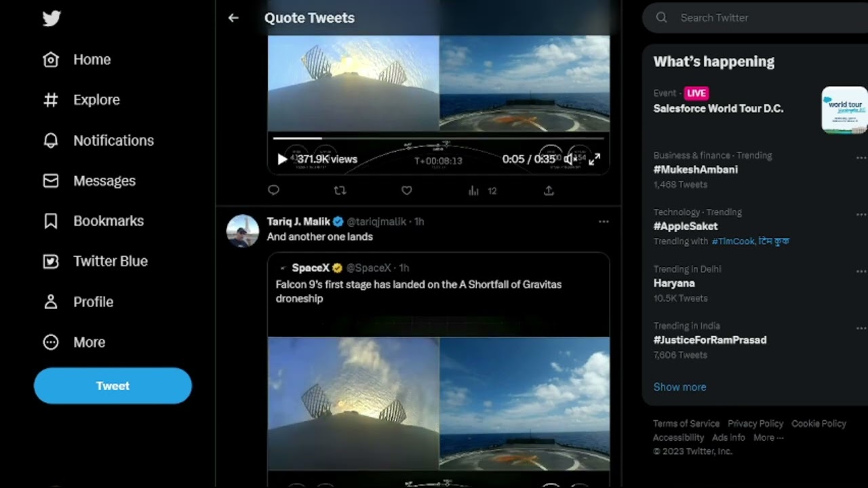868x488 pixels.
Task: Open more options for #AppleSaket trend
Action: 861,215
